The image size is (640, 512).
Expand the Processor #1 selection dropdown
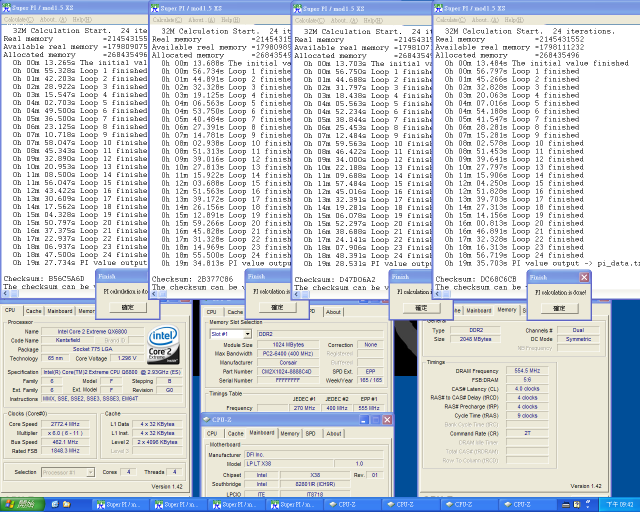pyautogui.click(x=91, y=472)
